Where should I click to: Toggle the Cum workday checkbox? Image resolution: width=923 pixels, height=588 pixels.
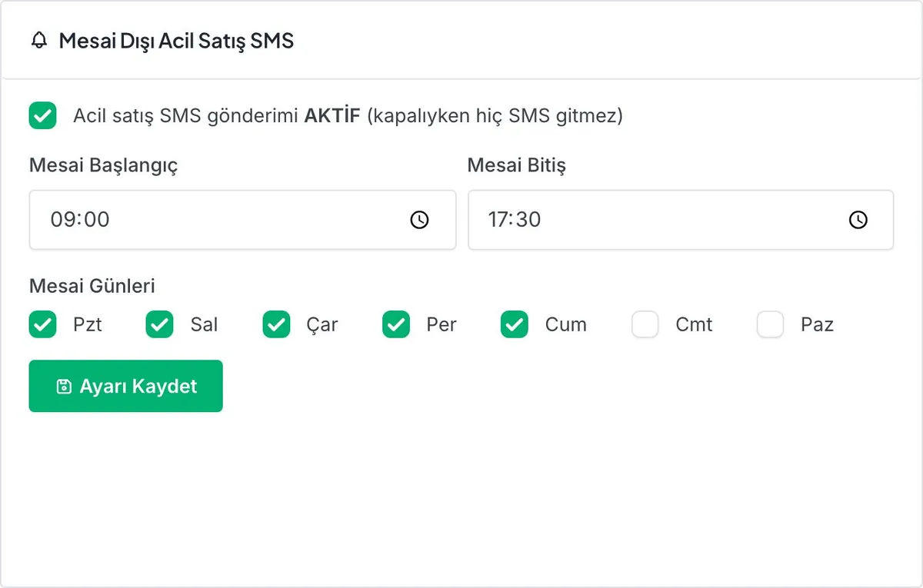(515, 324)
